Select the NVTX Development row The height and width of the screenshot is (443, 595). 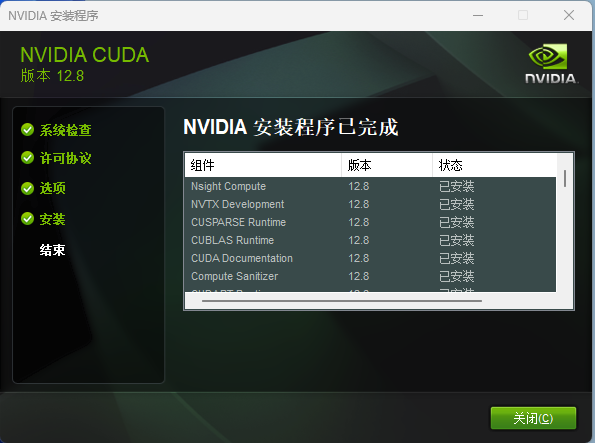[370, 204]
